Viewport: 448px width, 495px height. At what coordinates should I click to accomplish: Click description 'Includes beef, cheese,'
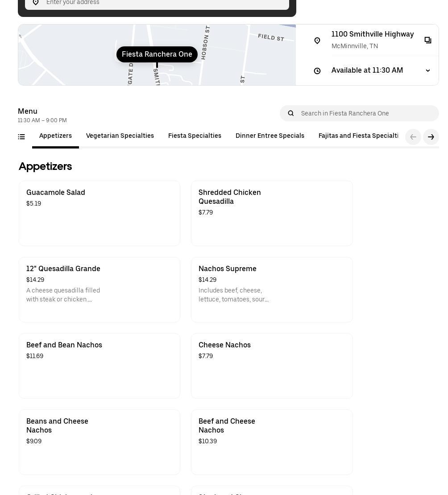coord(230,290)
